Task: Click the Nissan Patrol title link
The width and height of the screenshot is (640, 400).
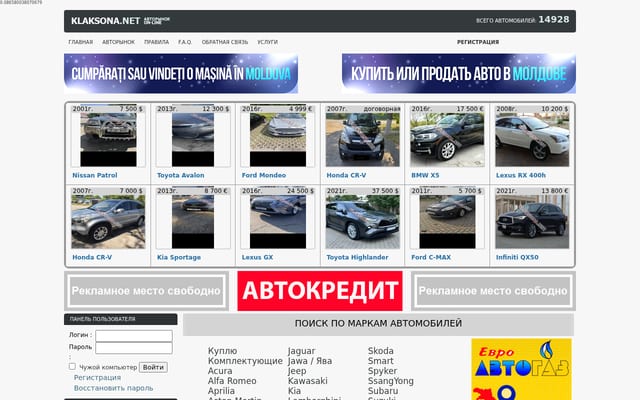Action: coord(95,175)
